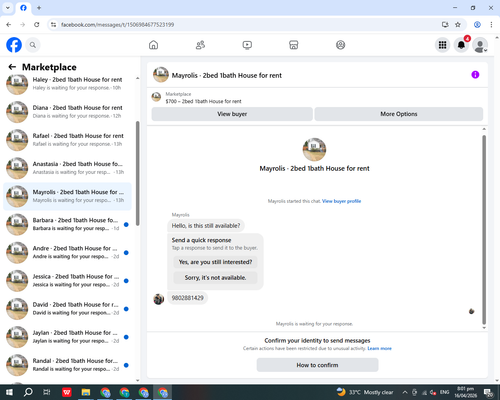The height and width of the screenshot is (400, 500).
Task: Send quick reply Sorry, it's not available.
Action: [x=215, y=278]
